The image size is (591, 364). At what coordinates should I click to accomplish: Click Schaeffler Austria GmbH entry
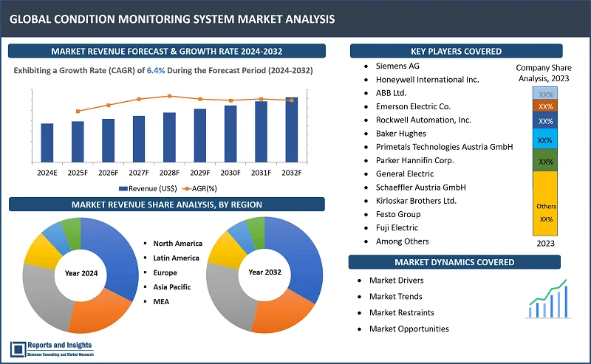click(420, 188)
